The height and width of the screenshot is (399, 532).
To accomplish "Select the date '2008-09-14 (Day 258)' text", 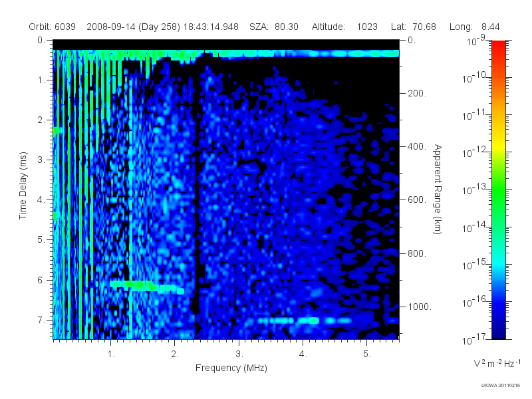I will (134, 27).
